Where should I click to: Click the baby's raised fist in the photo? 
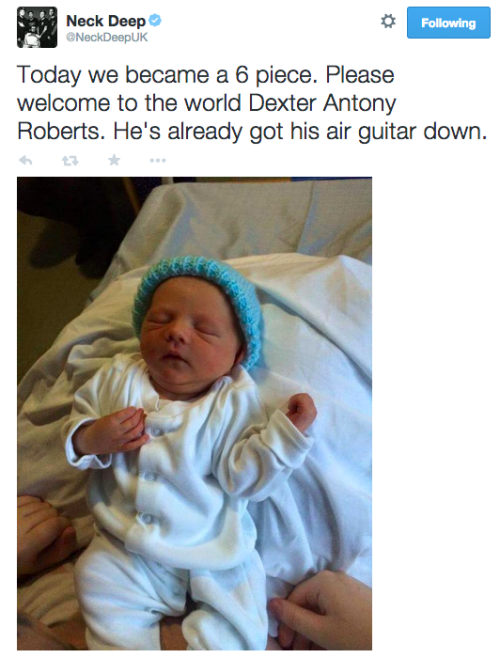pos(300,411)
